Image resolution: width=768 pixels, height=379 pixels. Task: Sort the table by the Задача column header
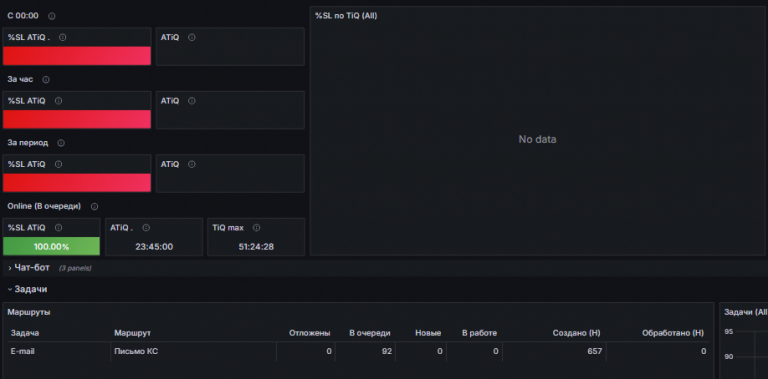coord(25,333)
